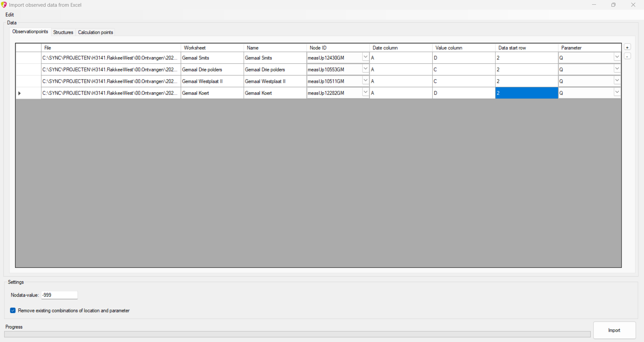Open Node ID dropdown measUp10553GM

(x=365, y=69)
